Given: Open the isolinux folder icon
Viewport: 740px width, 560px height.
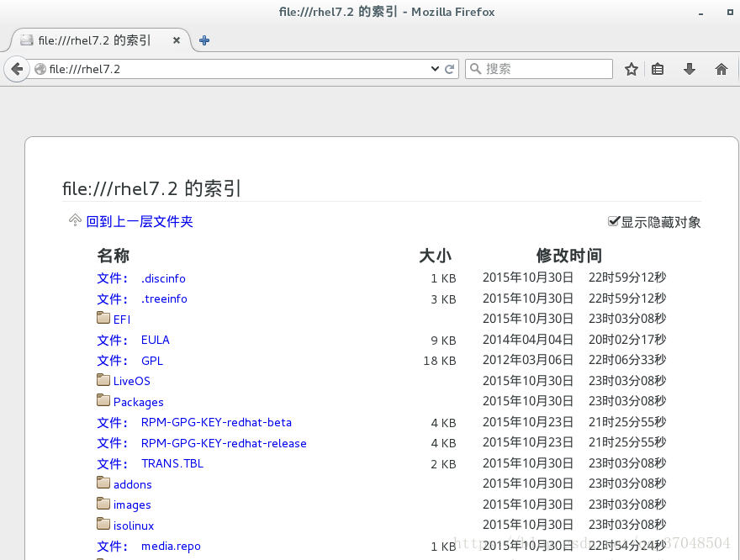Looking at the screenshot, I should [103, 524].
